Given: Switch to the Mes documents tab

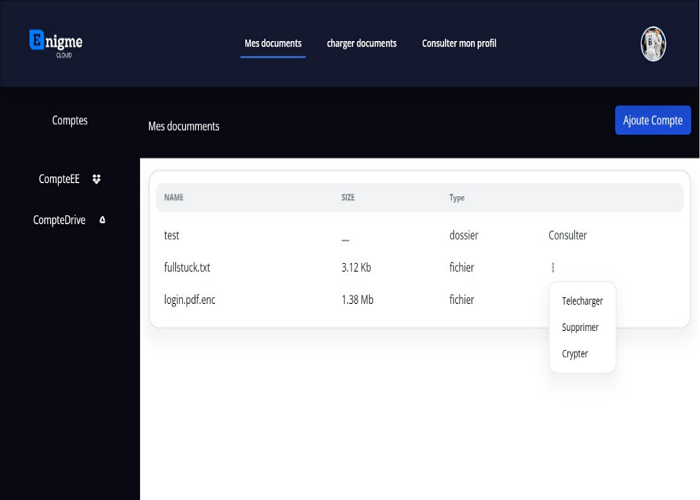Looking at the screenshot, I should click(x=273, y=44).
